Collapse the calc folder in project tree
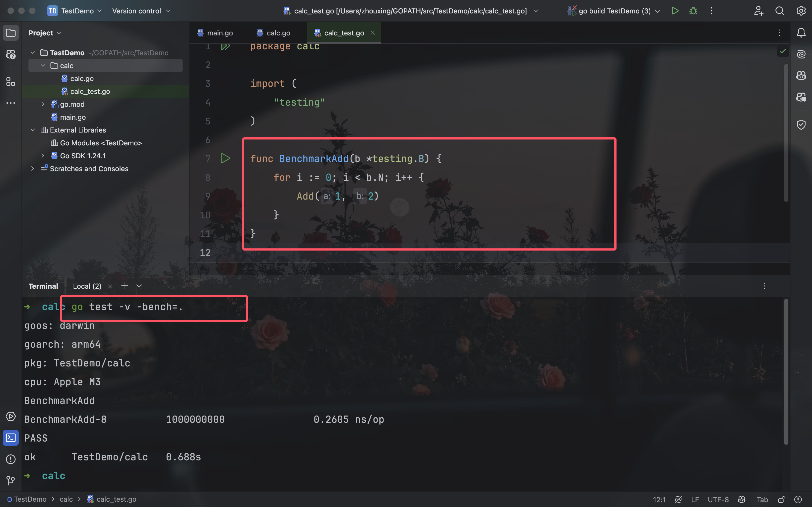The width and height of the screenshot is (812, 507). click(43, 66)
